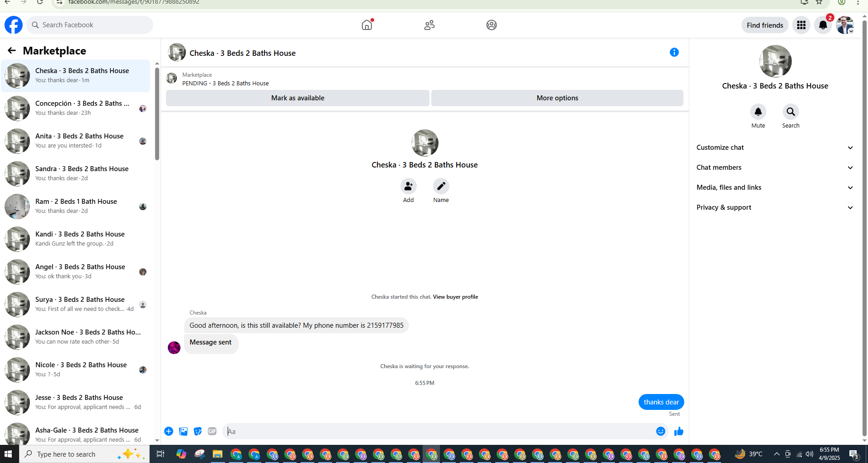868x463 pixels.
Task: Click Cheska's large profile picture in sidebar
Action: point(775,61)
